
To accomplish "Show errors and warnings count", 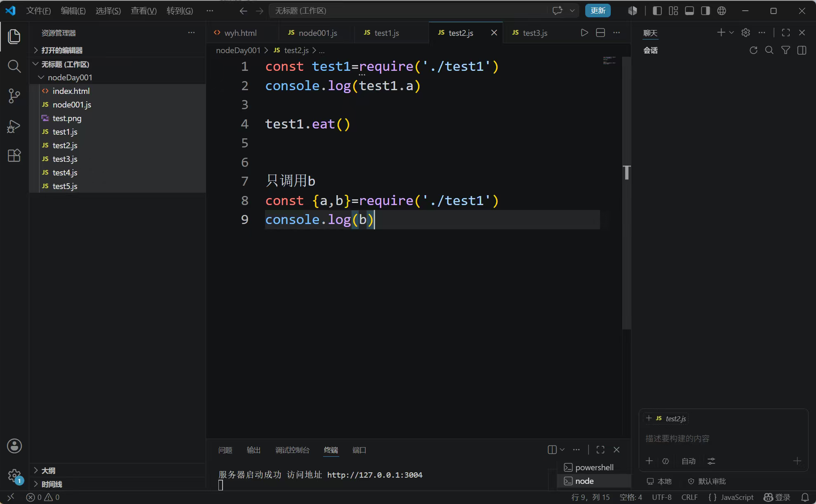I will tap(43, 497).
